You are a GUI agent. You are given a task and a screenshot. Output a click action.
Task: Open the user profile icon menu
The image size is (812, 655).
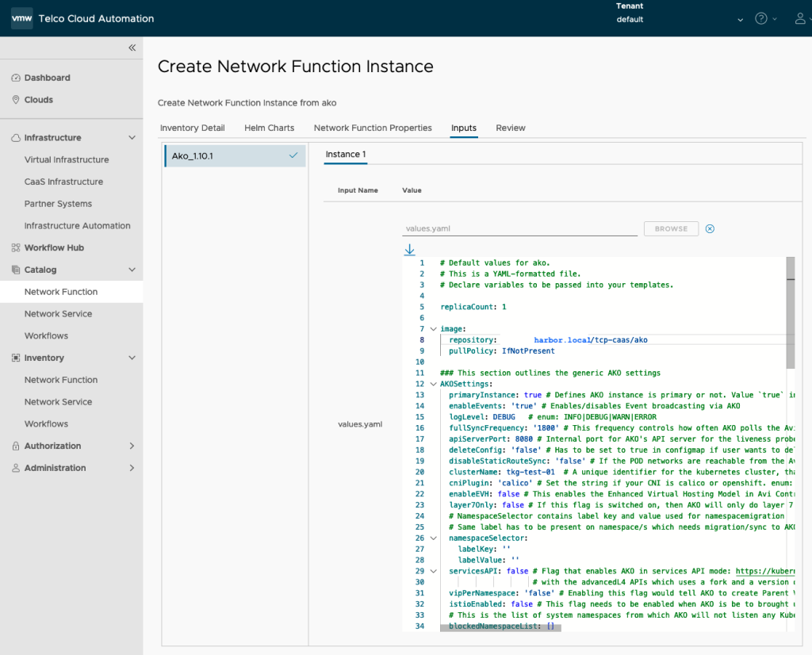click(800, 19)
